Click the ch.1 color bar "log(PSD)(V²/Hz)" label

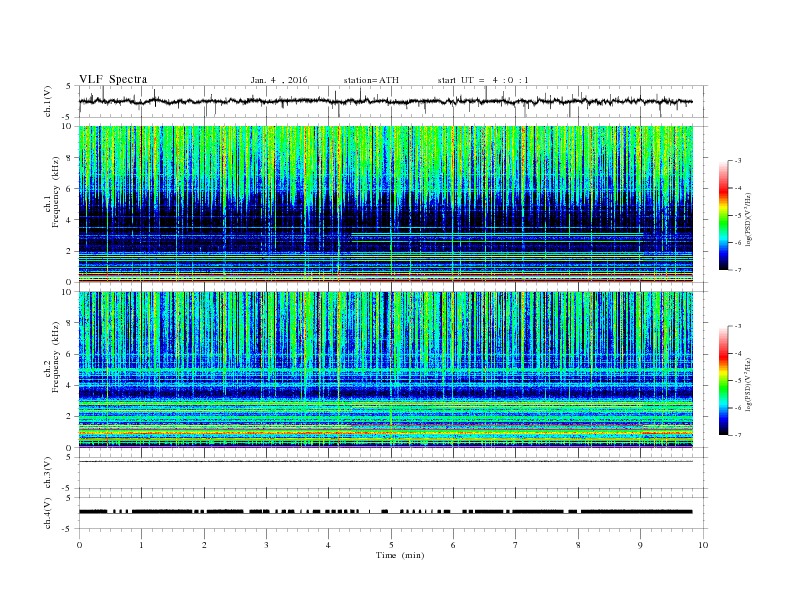coord(748,220)
